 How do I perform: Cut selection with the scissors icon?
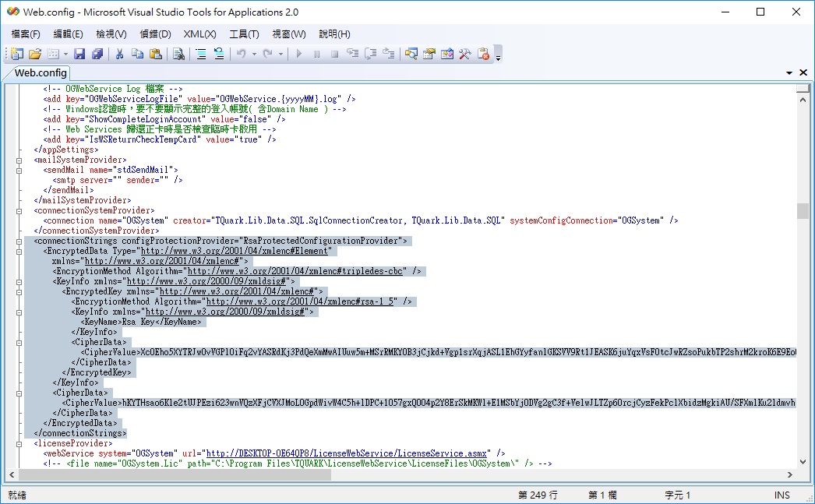tap(119, 54)
